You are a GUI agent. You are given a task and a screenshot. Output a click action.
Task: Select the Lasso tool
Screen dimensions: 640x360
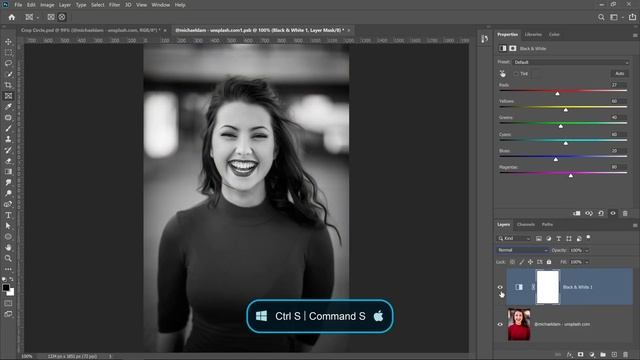click(x=8, y=64)
